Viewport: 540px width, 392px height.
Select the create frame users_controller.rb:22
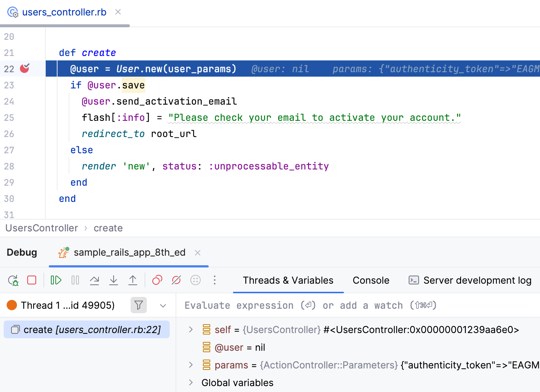click(x=87, y=329)
